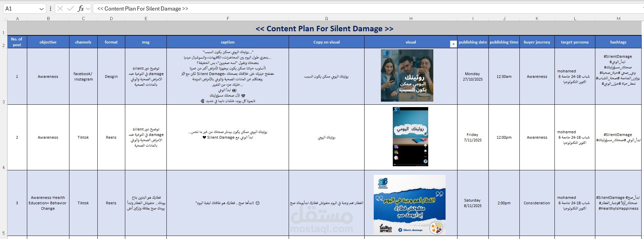Click the 'publishing time' header cell

pyautogui.click(x=504, y=42)
